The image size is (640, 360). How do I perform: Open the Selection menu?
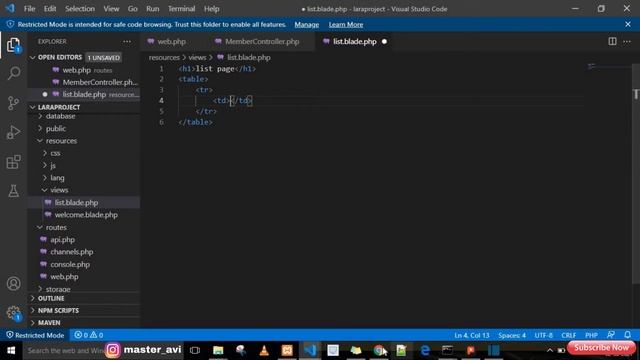[x=80, y=9]
